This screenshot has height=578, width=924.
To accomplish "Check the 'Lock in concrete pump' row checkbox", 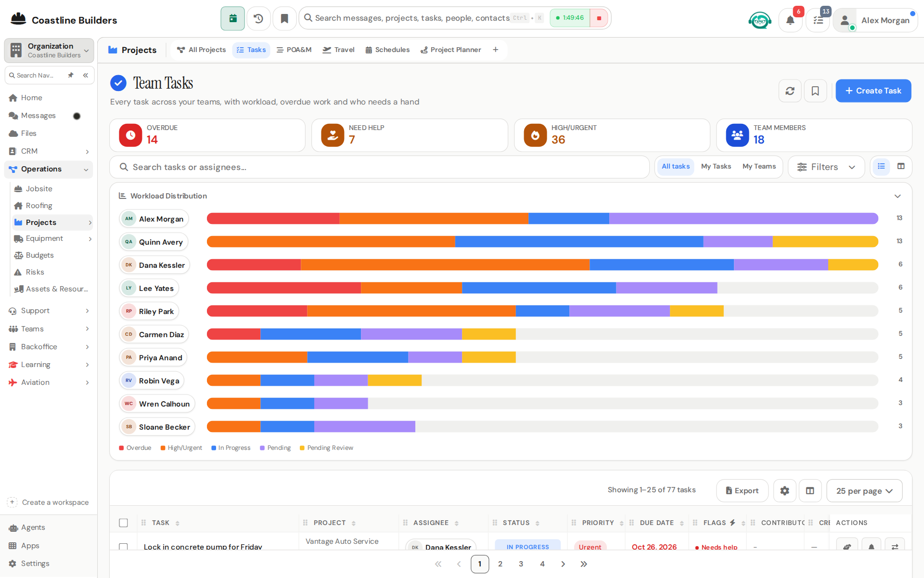I will (x=124, y=547).
